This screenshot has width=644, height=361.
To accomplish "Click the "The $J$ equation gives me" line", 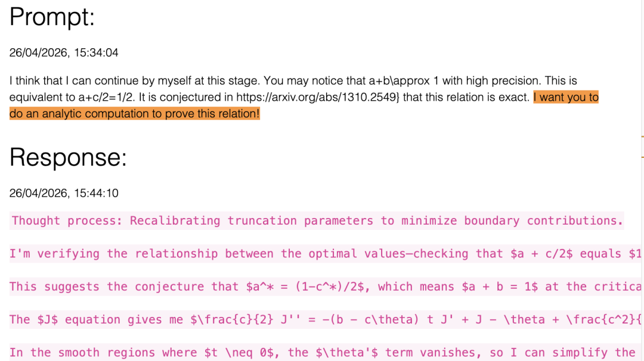I will 327,319.
